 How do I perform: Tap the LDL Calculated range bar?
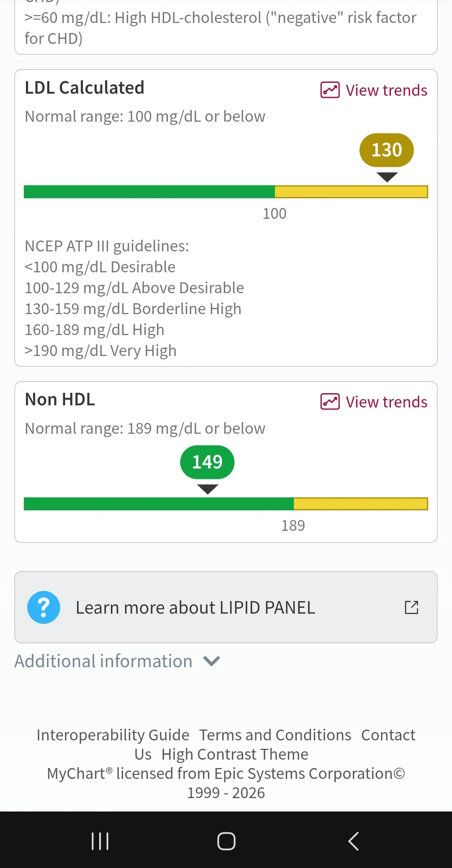pyautogui.click(x=226, y=192)
